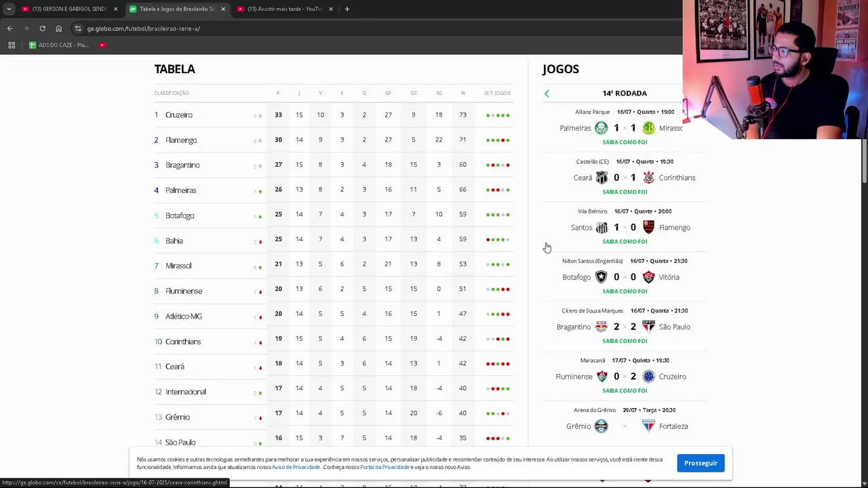Show previous round with green arrow
This screenshot has height=488, width=868.
point(547,94)
